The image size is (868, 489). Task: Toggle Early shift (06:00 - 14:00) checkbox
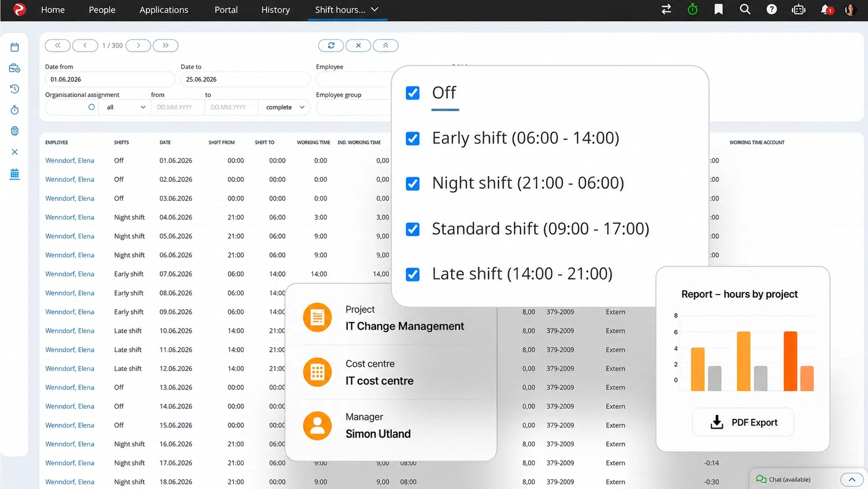click(x=413, y=138)
